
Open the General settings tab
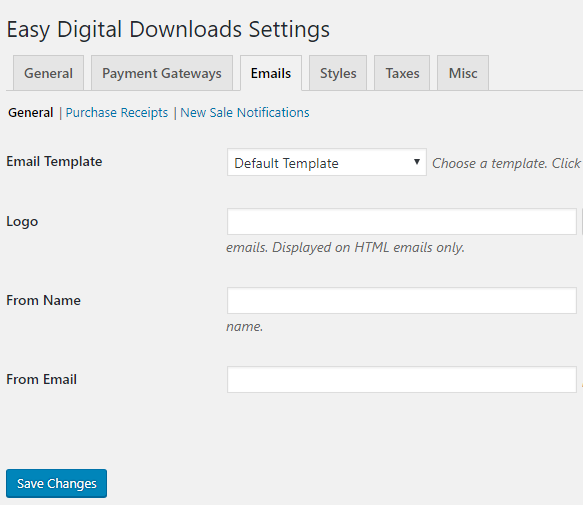point(48,73)
